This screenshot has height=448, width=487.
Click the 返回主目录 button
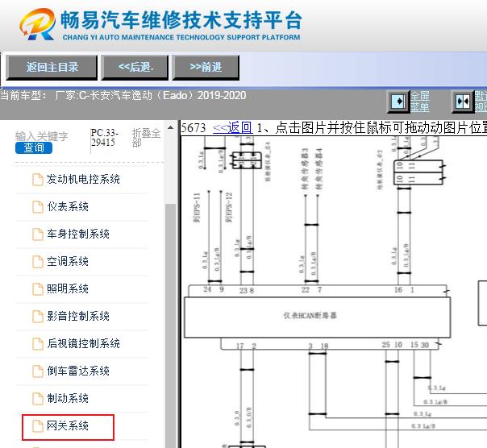tap(52, 68)
